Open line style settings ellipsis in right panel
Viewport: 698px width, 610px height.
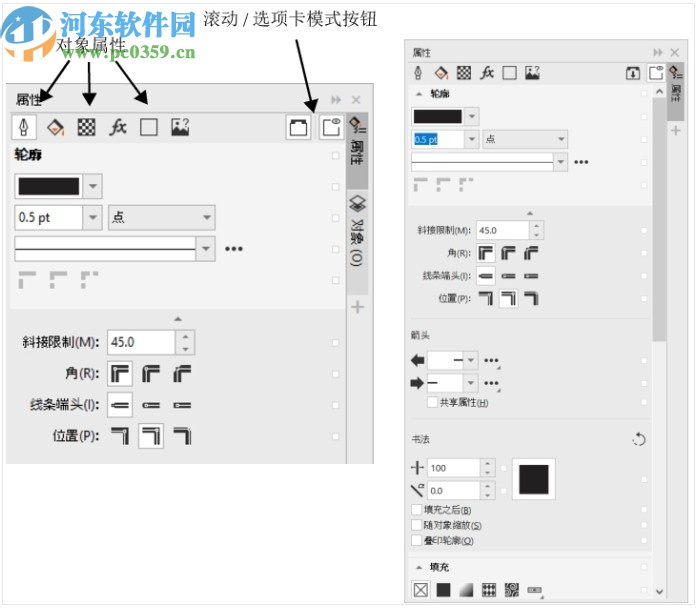point(581,162)
